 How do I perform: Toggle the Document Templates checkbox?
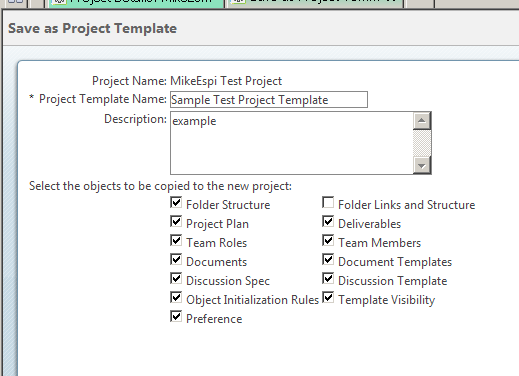click(x=328, y=260)
